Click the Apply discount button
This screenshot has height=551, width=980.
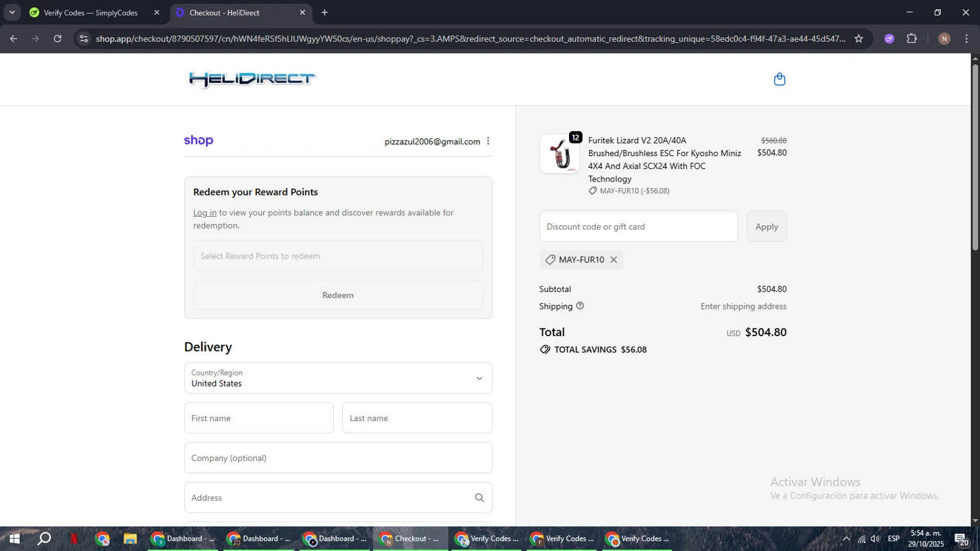pyautogui.click(x=766, y=227)
